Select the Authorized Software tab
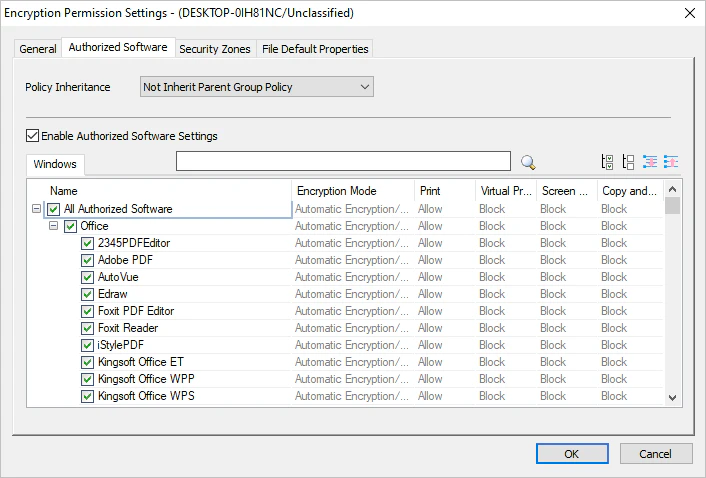Screen dimensions: 706x478 click(118, 47)
